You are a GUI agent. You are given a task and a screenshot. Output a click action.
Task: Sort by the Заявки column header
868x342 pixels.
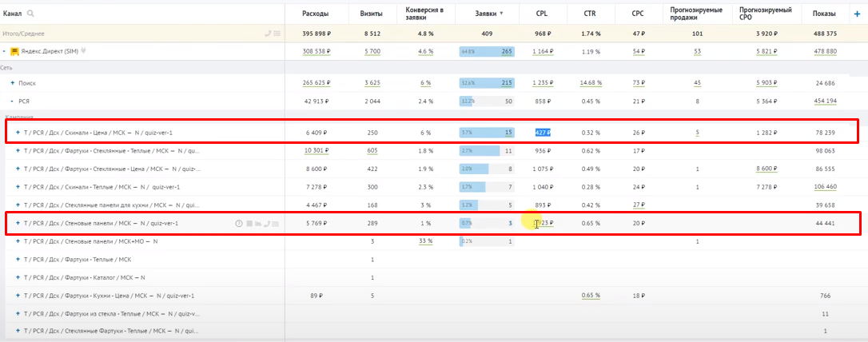(x=486, y=14)
